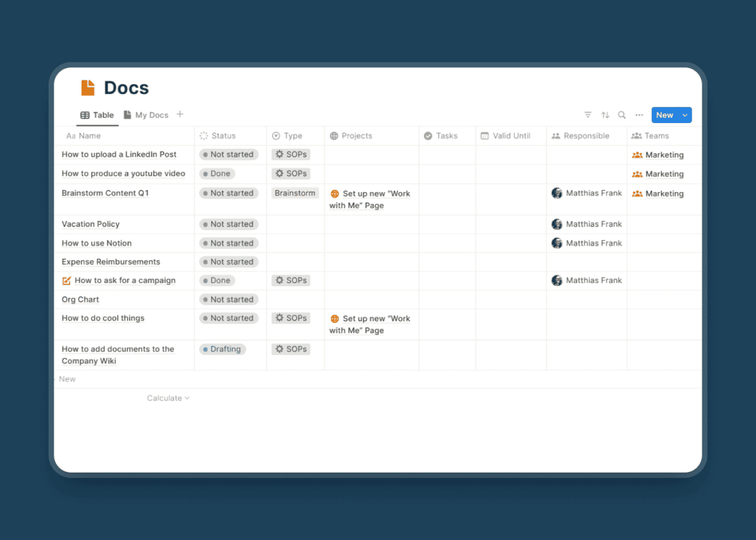This screenshot has width=756, height=540.
Task: Open How to upload a LinkedIn Post
Action: 119,154
